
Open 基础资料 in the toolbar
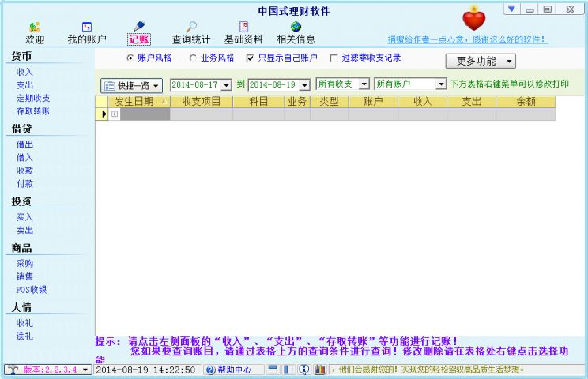pos(243,28)
